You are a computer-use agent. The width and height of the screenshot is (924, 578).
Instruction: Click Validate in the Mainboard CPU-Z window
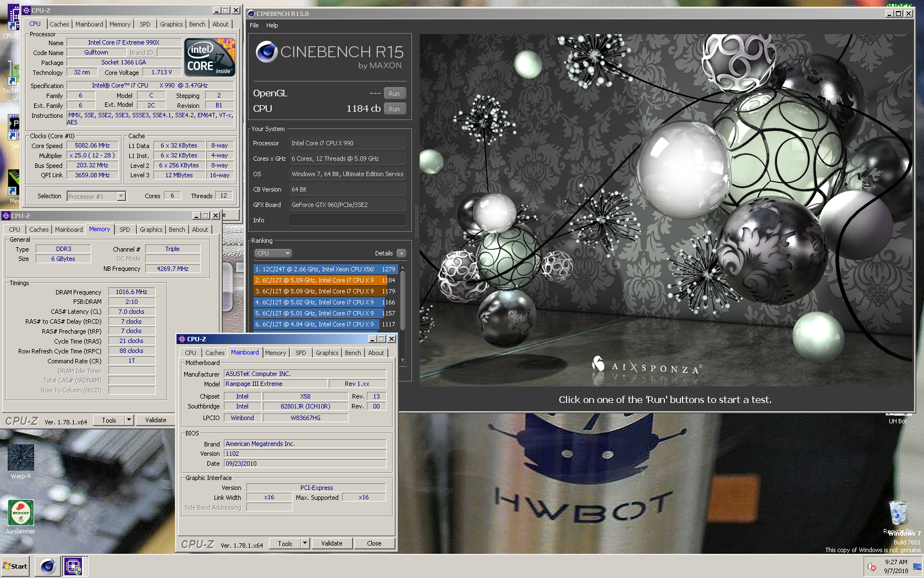pyautogui.click(x=332, y=543)
